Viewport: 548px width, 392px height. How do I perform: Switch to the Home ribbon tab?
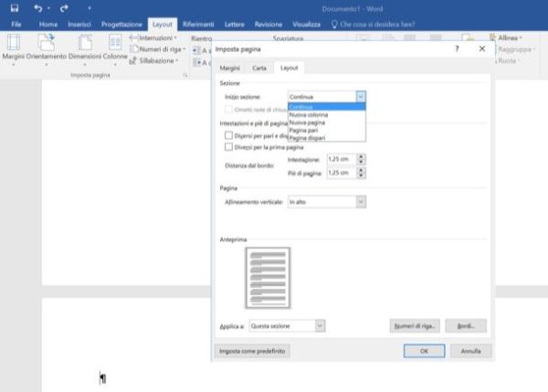[48, 25]
